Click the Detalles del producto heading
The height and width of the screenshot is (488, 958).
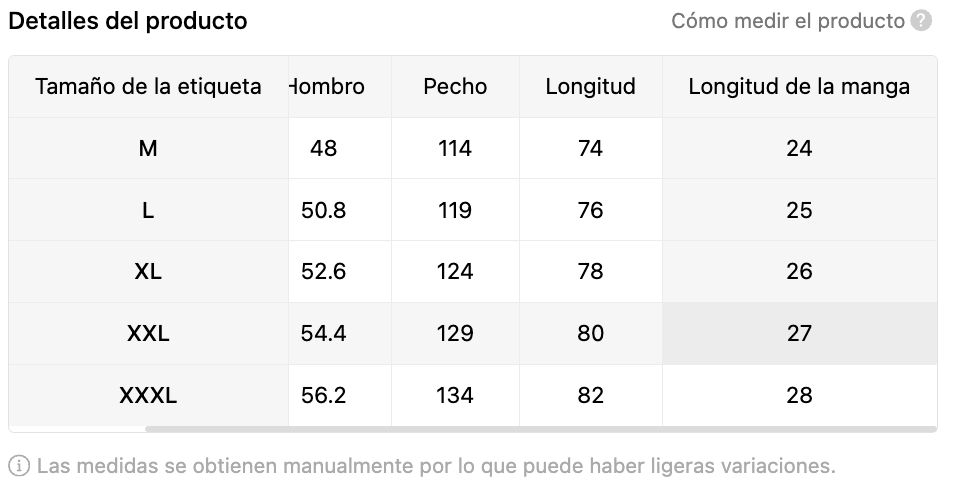128,21
